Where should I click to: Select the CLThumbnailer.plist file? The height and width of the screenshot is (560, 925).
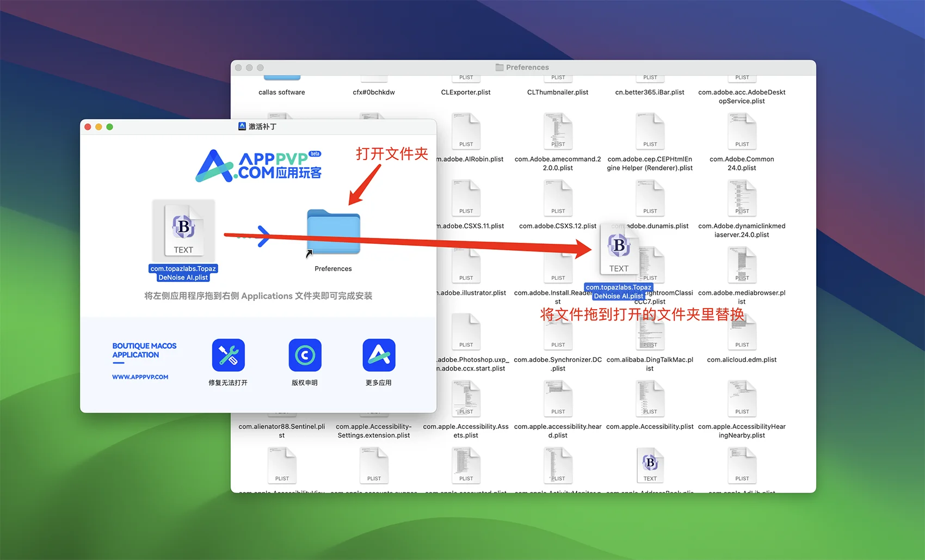coord(558,92)
